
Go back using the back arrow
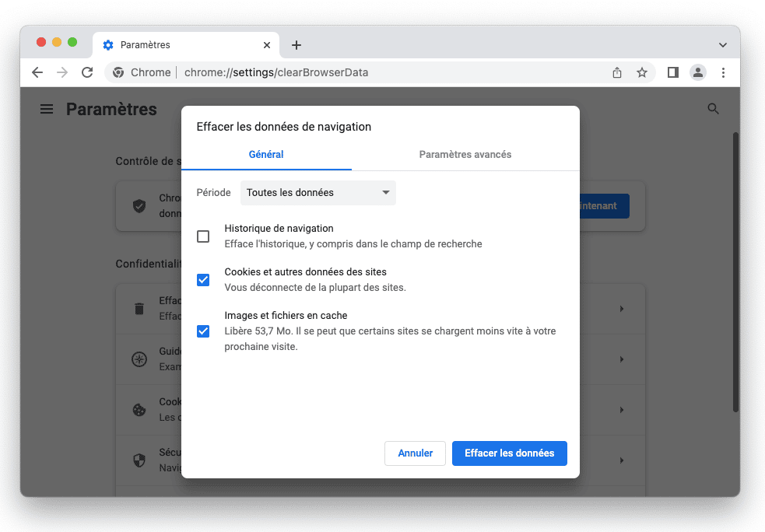37,72
